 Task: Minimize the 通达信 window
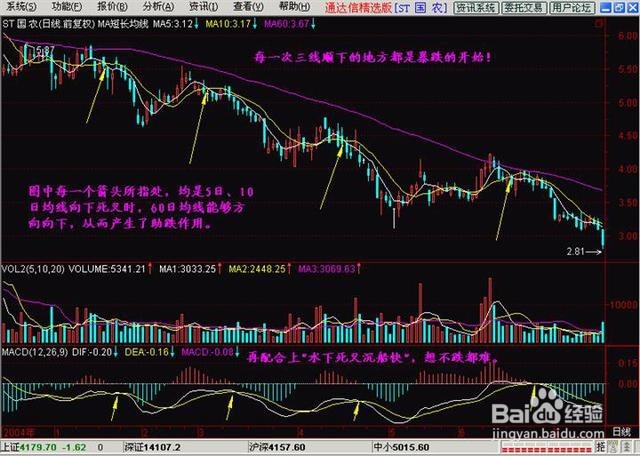coord(606,7)
